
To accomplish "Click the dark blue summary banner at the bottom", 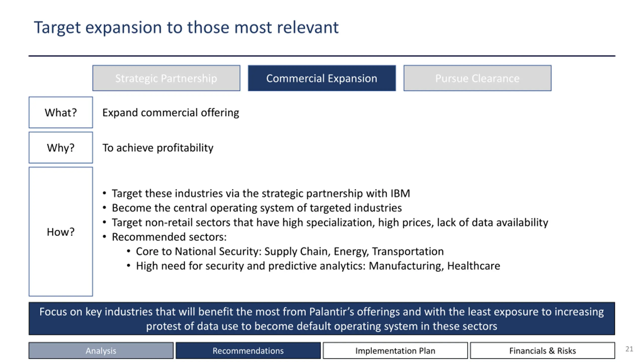I will pyautogui.click(x=322, y=319).
